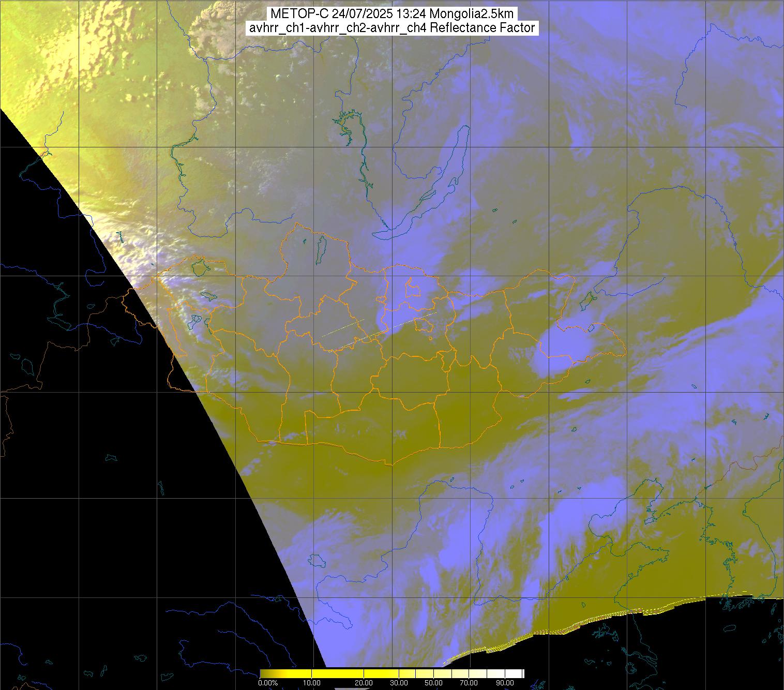Click the yellow-to-white reflectance color scale bar

pos(392,673)
